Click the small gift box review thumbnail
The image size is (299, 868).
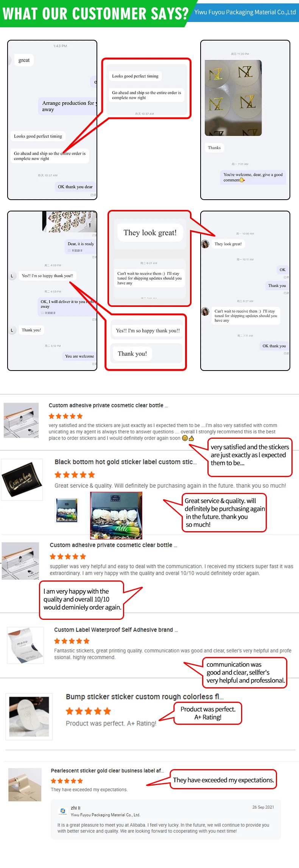click(67, 510)
